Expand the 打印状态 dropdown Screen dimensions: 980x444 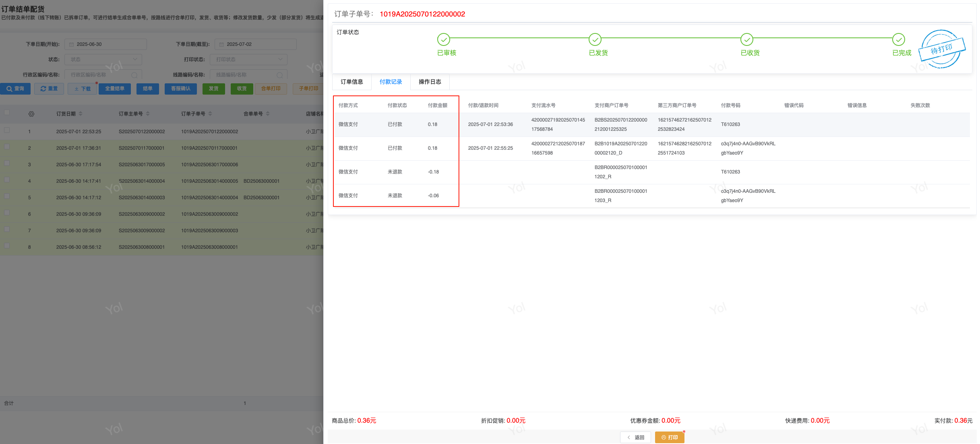click(248, 60)
